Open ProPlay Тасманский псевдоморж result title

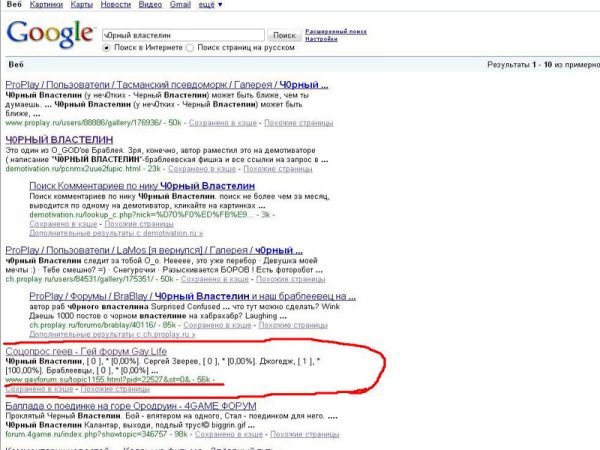(167, 85)
